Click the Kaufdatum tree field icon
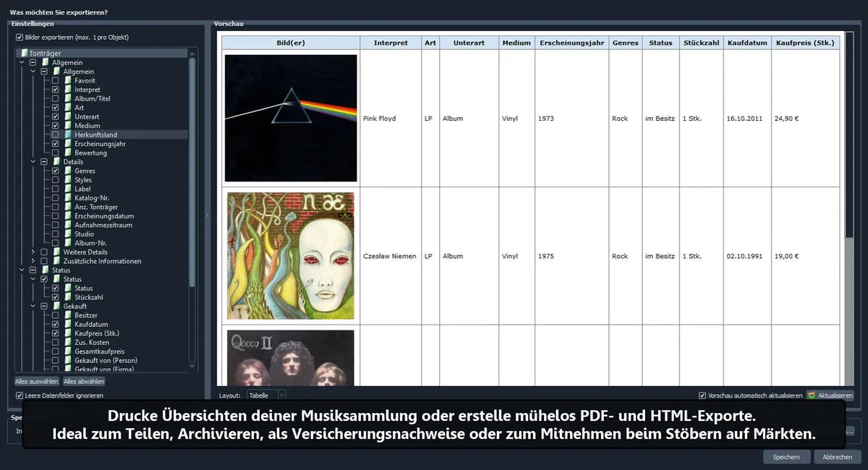This screenshot has height=470, width=868. [x=67, y=325]
